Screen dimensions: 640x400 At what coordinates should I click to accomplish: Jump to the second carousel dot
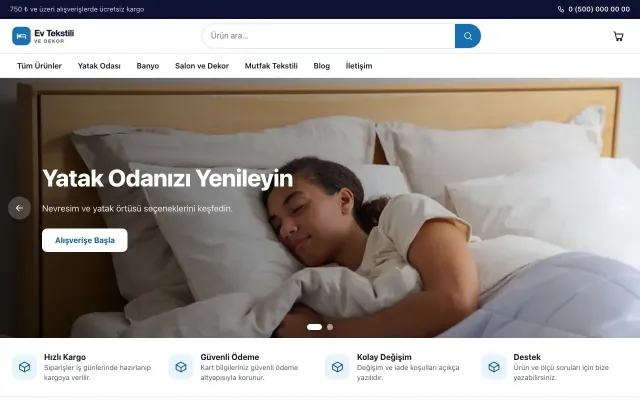330,327
